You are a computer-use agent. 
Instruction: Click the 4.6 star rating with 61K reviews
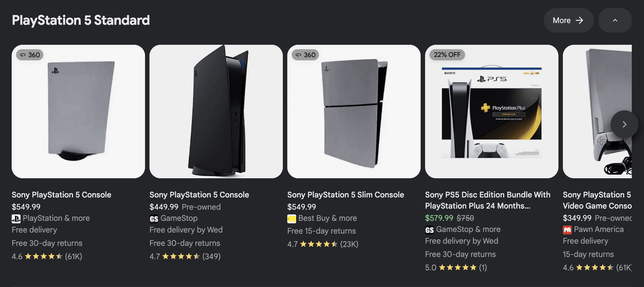click(47, 256)
